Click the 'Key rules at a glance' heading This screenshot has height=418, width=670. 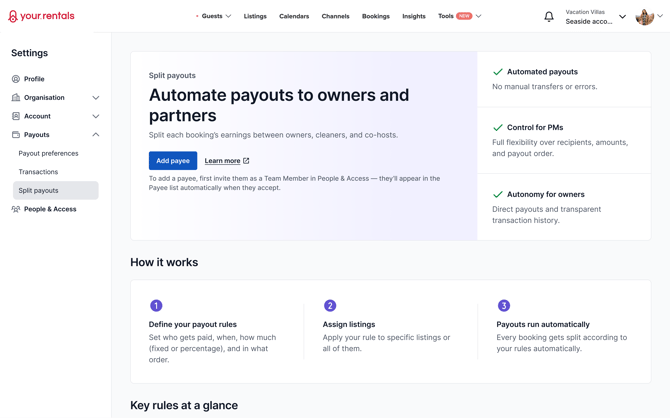tap(184, 405)
